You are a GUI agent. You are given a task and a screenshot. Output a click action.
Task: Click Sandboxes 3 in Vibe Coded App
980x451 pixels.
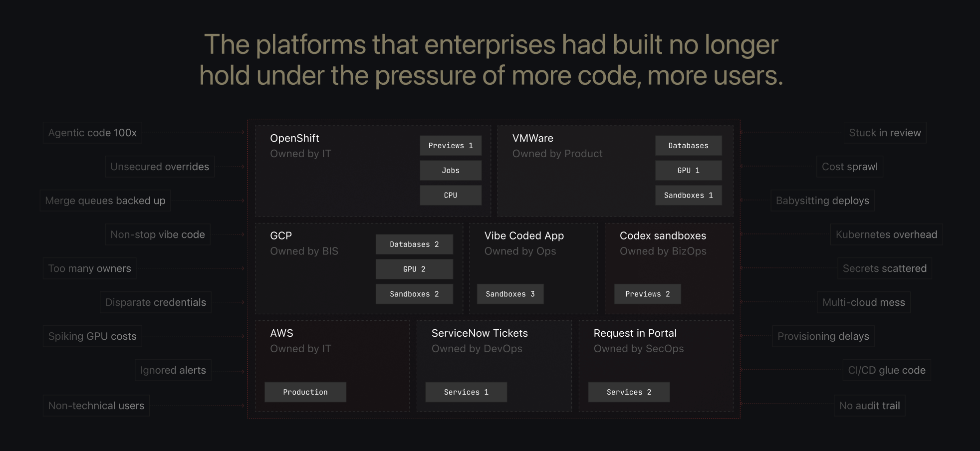[x=510, y=294]
